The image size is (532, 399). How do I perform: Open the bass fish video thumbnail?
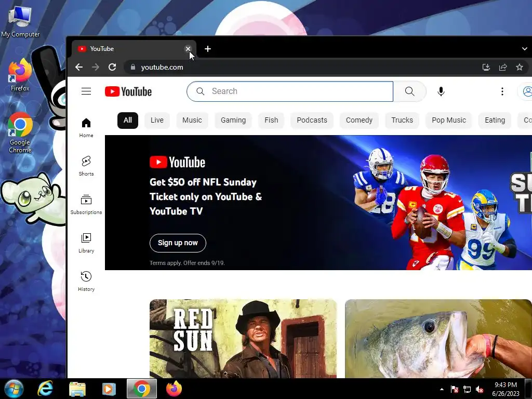click(438, 339)
